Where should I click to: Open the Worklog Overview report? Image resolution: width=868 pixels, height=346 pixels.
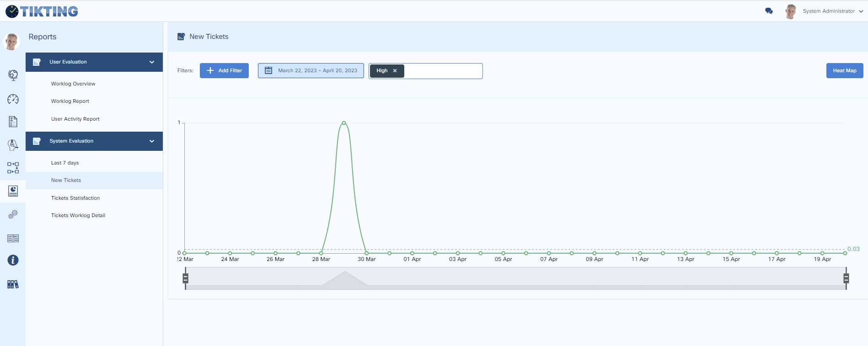73,84
